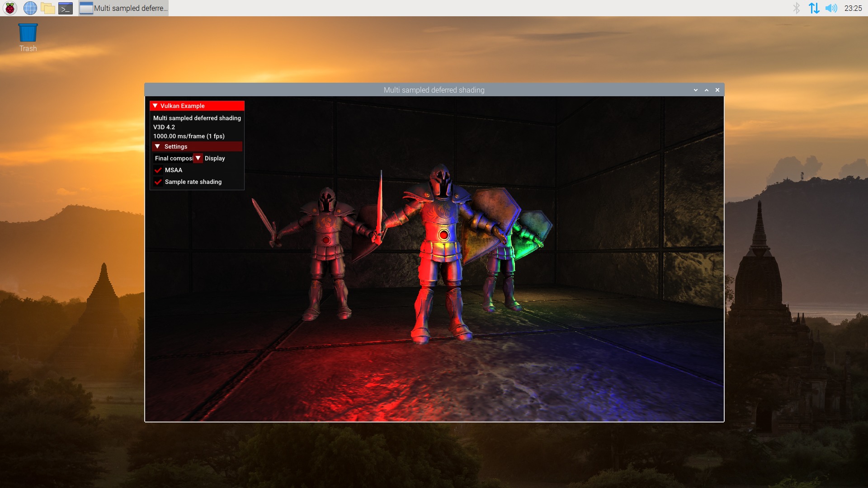Click the file manager taskbar icon
The width and height of the screenshot is (868, 488).
coord(47,8)
